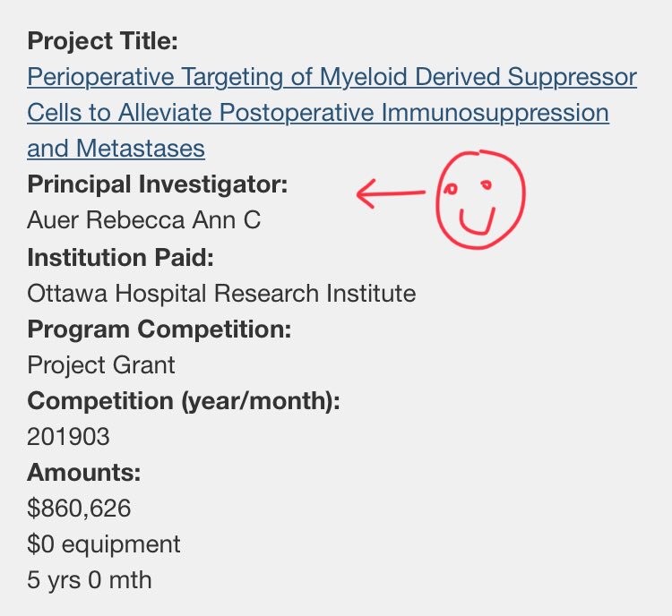Click the smiley's drawn mouth
This screenshot has width=672, height=616.
[477, 222]
